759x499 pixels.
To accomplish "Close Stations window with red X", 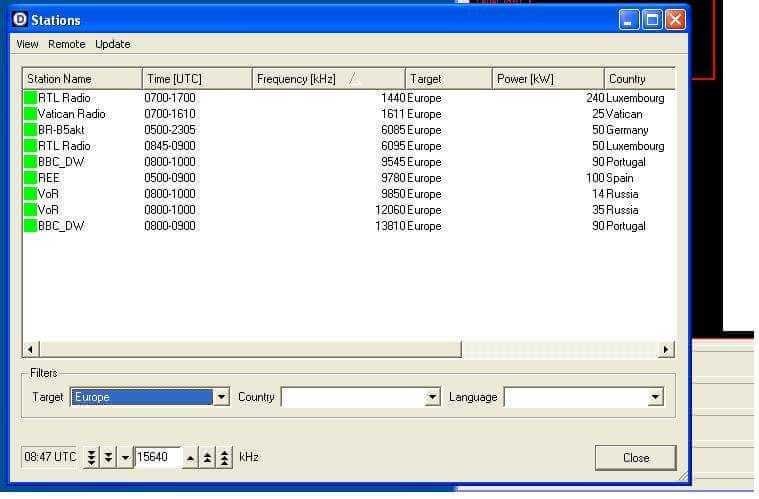I will [675, 20].
